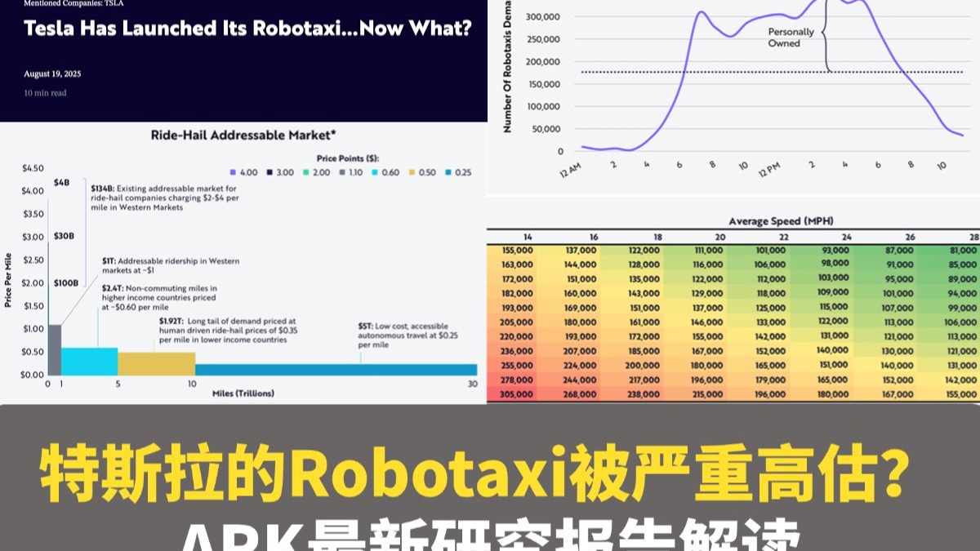Viewport: 980px width, 551px height.
Task: Click the '255,000' table cell
Action: coord(516,366)
